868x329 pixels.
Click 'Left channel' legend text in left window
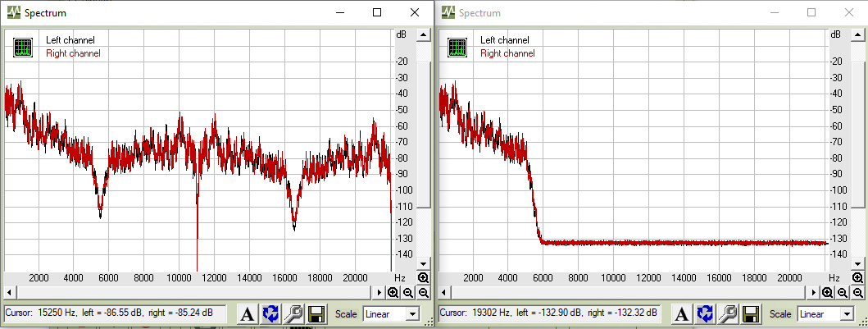tap(70, 40)
